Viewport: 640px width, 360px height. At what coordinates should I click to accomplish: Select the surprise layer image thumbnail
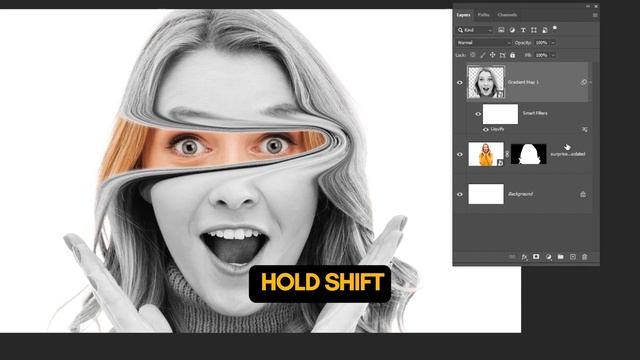click(x=486, y=154)
